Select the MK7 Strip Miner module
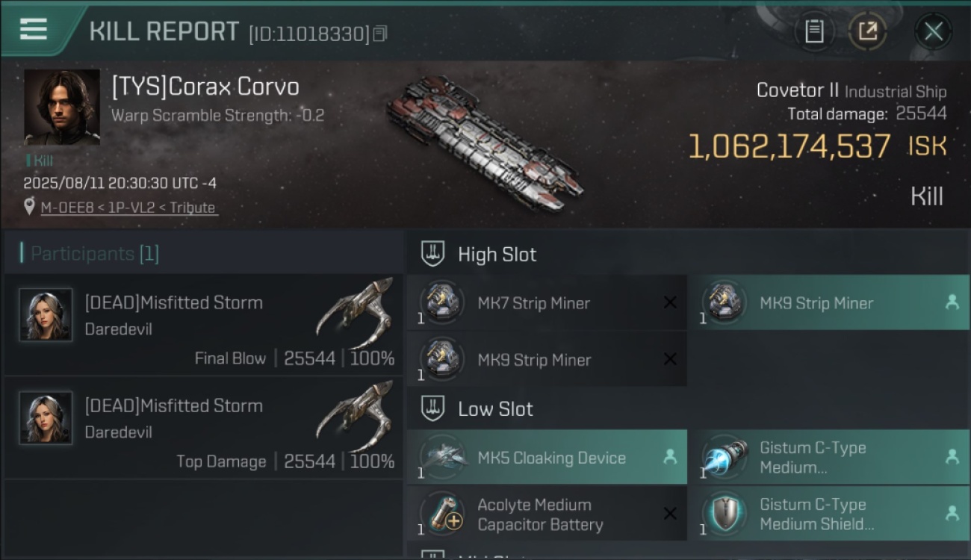Viewport: 971px width, 560px height. 547,303
